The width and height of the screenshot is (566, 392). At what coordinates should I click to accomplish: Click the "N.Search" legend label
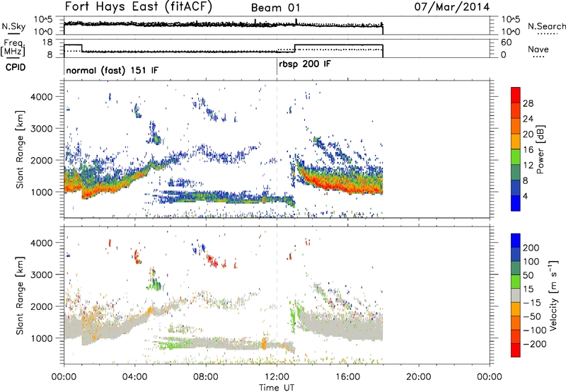pos(546,26)
